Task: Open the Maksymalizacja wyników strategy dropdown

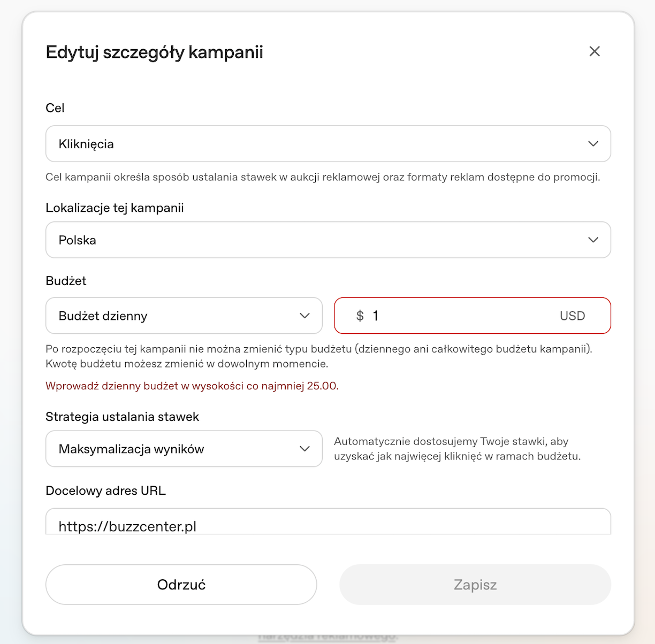Action: coord(184,449)
